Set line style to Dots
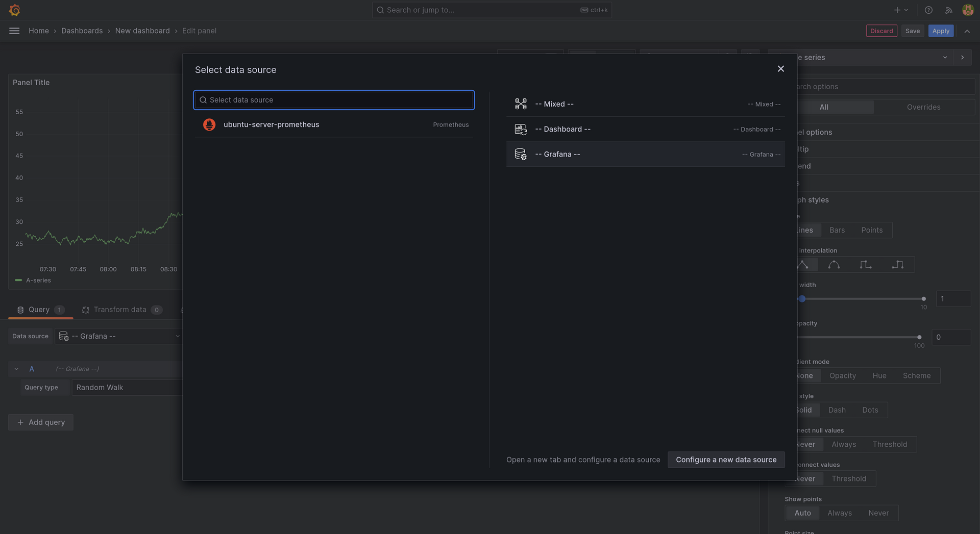This screenshot has width=980, height=534. 870,410
